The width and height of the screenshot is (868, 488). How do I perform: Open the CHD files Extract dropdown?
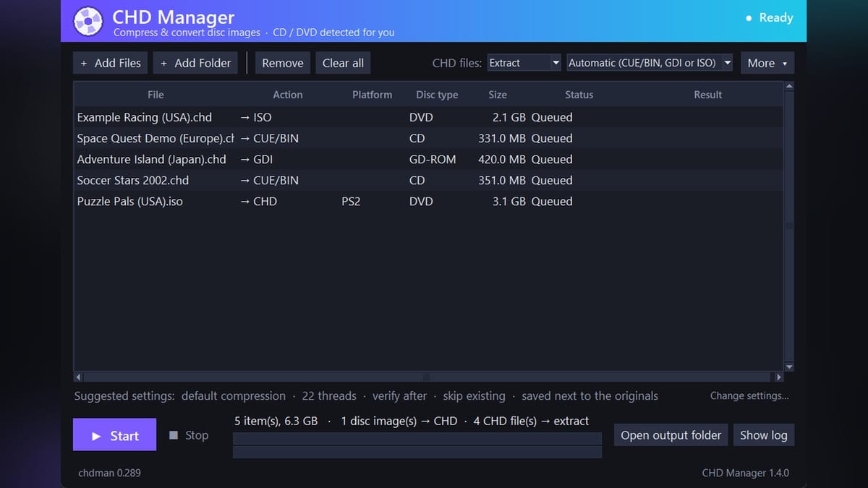pyautogui.click(x=524, y=63)
